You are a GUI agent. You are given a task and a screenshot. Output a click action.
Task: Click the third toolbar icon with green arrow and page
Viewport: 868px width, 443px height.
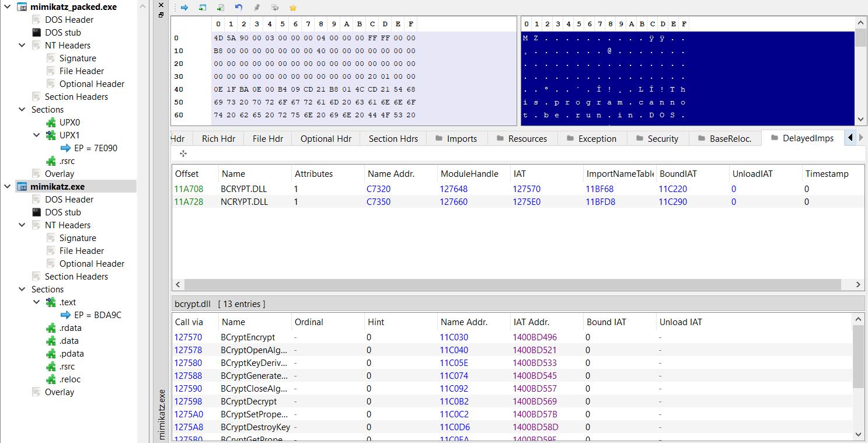click(x=221, y=8)
